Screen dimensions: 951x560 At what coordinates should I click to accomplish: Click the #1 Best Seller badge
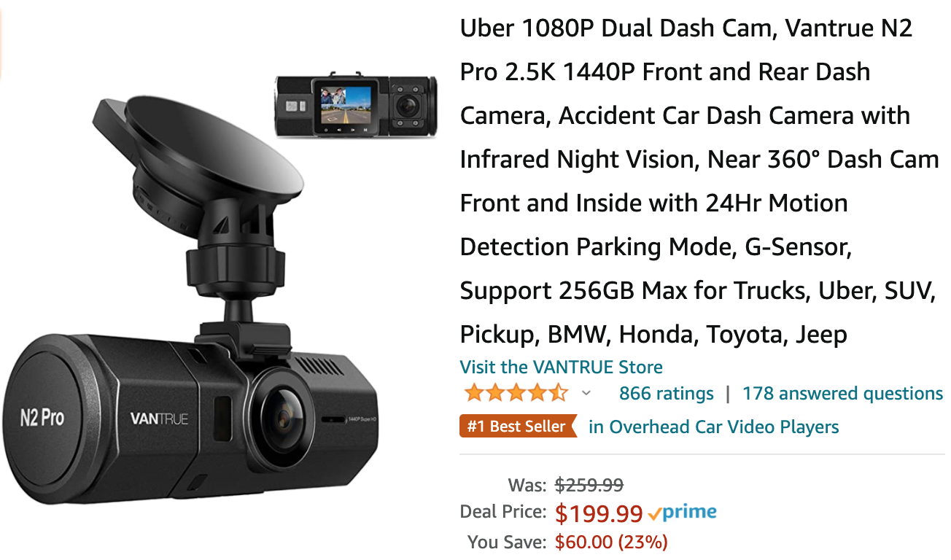(517, 427)
